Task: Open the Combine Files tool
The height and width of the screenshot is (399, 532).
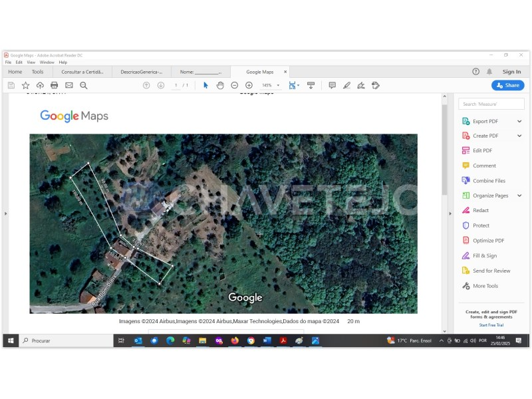Action: click(489, 180)
